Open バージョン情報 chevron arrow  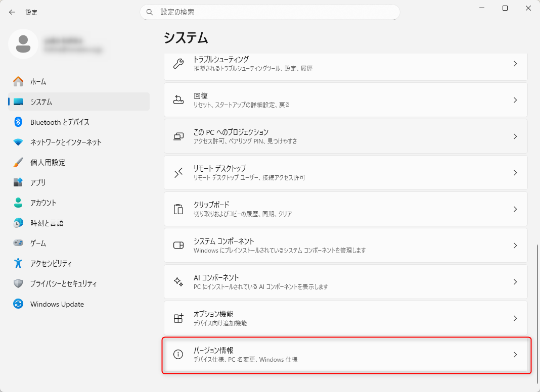[x=515, y=355]
